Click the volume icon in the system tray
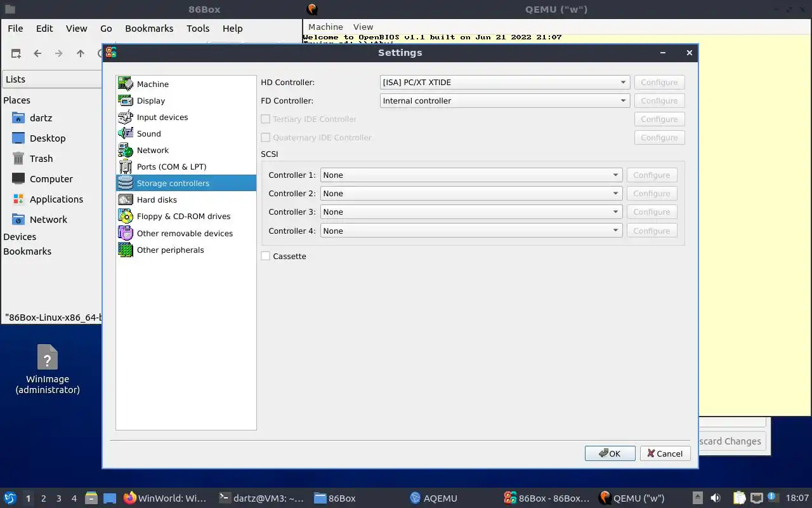Screen dimensions: 812x508 (716, 498)
